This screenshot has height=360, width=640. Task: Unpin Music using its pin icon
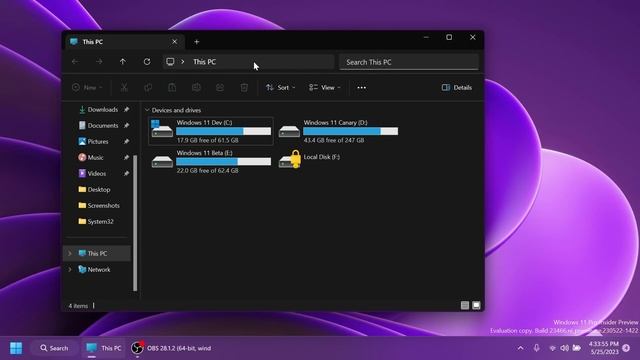127,157
